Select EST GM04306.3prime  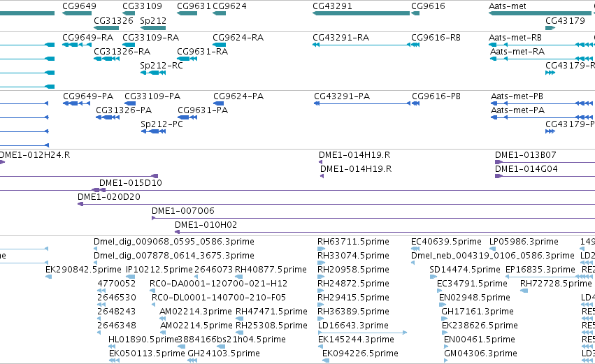(x=480, y=354)
